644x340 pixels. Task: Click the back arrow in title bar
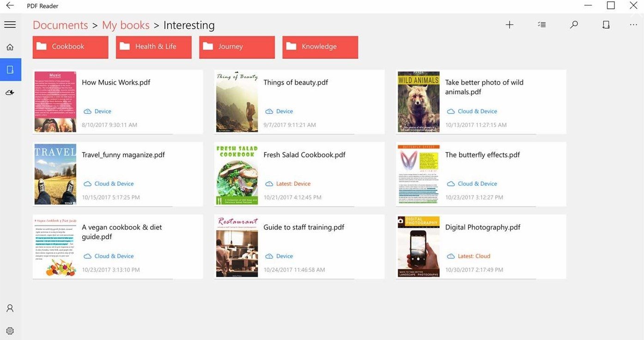tap(10, 6)
